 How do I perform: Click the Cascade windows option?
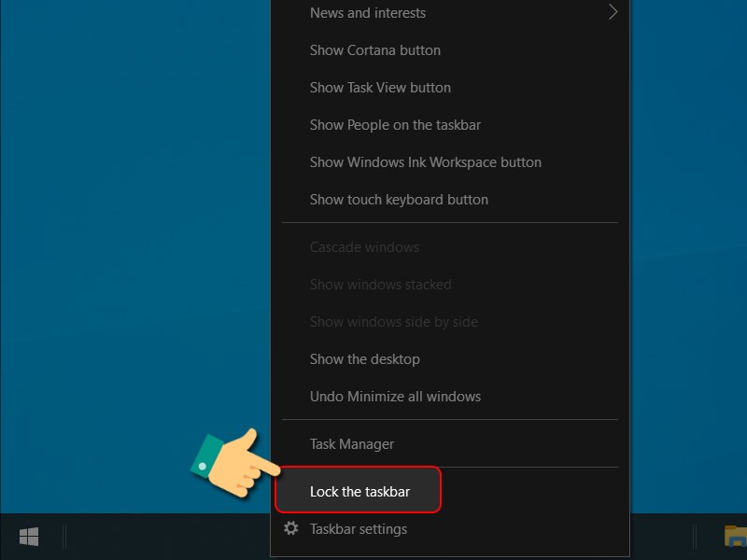[364, 246]
